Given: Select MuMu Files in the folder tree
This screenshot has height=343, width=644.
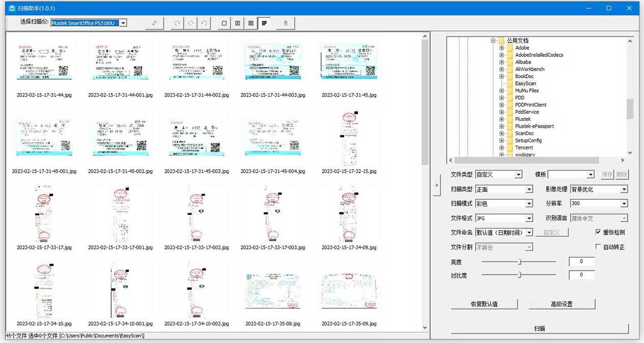Looking at the screenshot, I should click(x=527, y=90).
